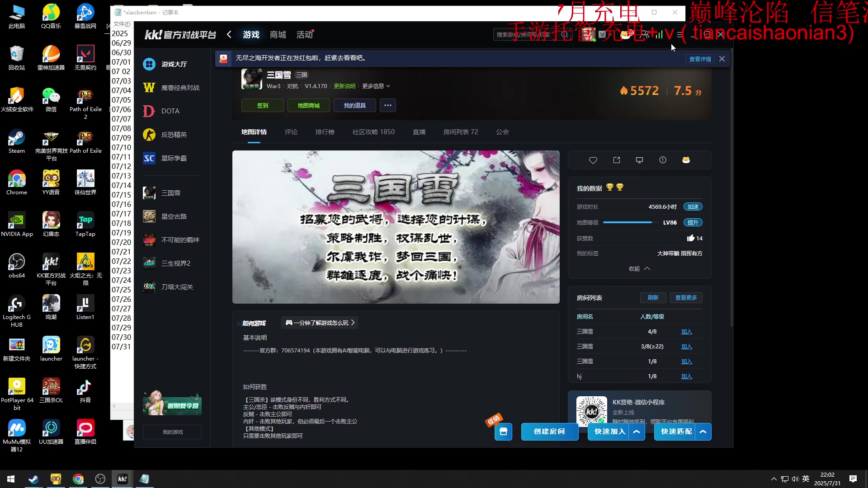Open Chrome from the taskbar
The height and width of the screenshot is (488, 868).
(78, 479)
